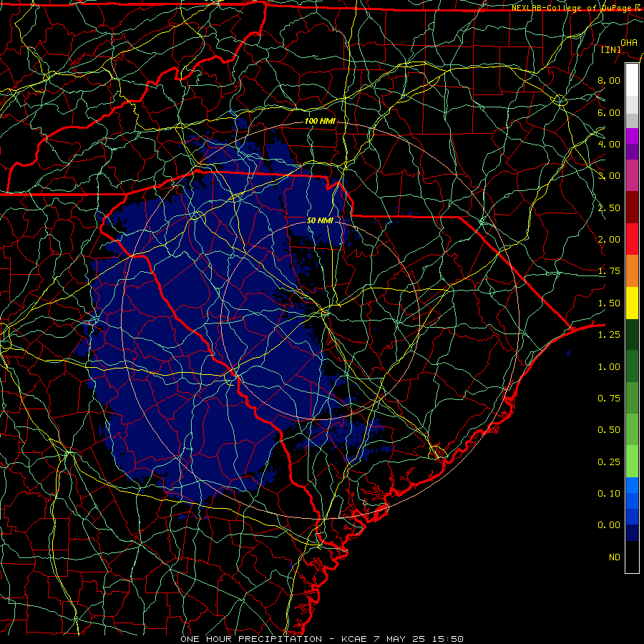The height and width of the screenshot is (644, 644).
Task: Click the 1.25 legend value
Action: click(609, 335)
